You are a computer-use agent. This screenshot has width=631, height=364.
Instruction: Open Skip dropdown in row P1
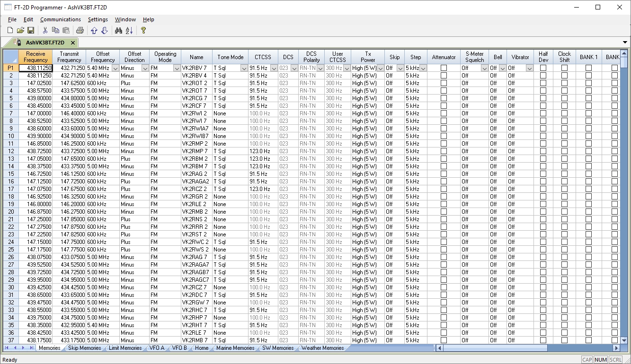pyautogui.click(x=400, y=68)
